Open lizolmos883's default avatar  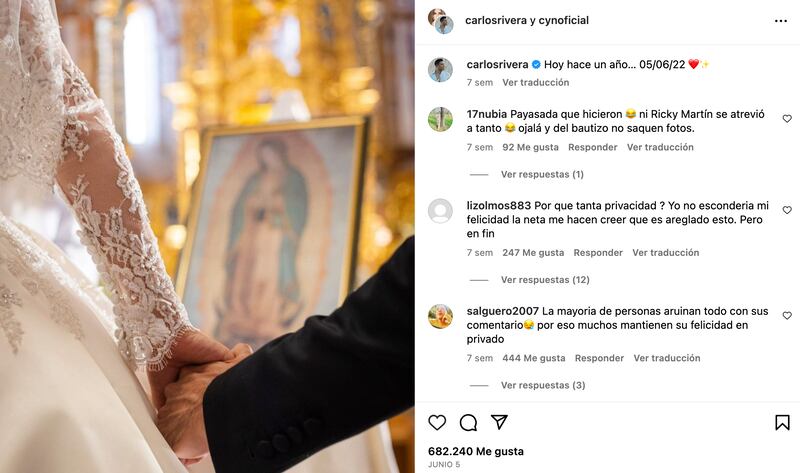(440, 211)
